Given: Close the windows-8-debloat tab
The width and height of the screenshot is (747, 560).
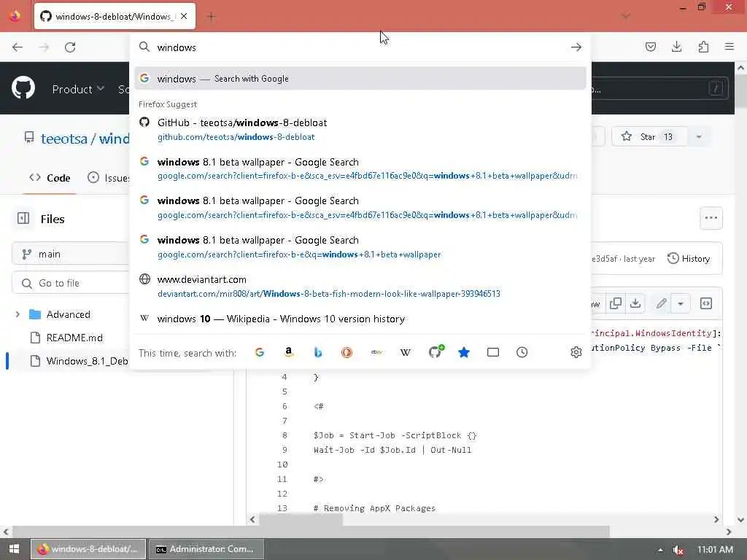Looking at the screenshot, I should 184,16.
